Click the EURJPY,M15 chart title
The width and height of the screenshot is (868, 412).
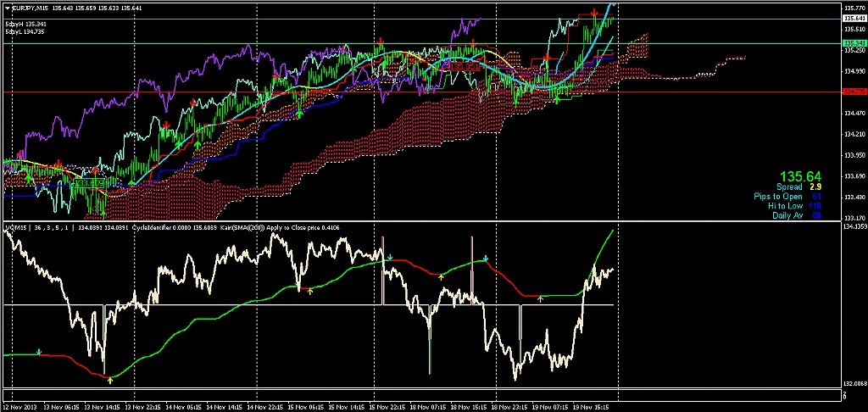(x=30, y=8)
